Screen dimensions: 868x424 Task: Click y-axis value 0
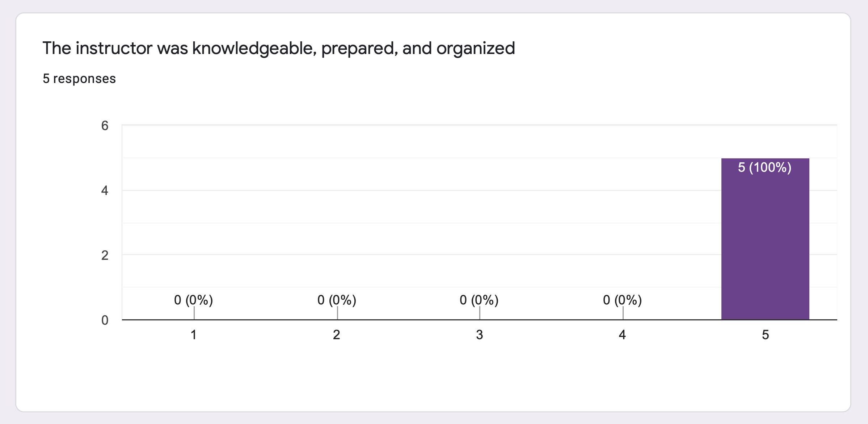[x=105, y=320]
